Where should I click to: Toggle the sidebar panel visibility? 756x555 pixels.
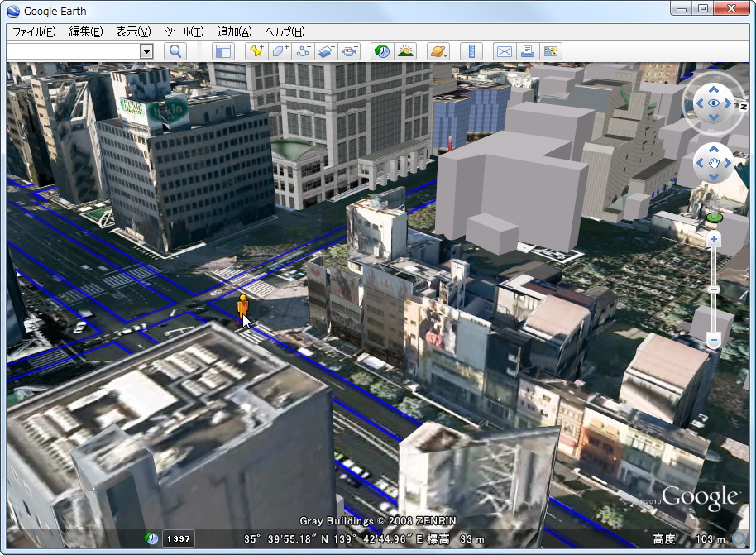point(224,50)
